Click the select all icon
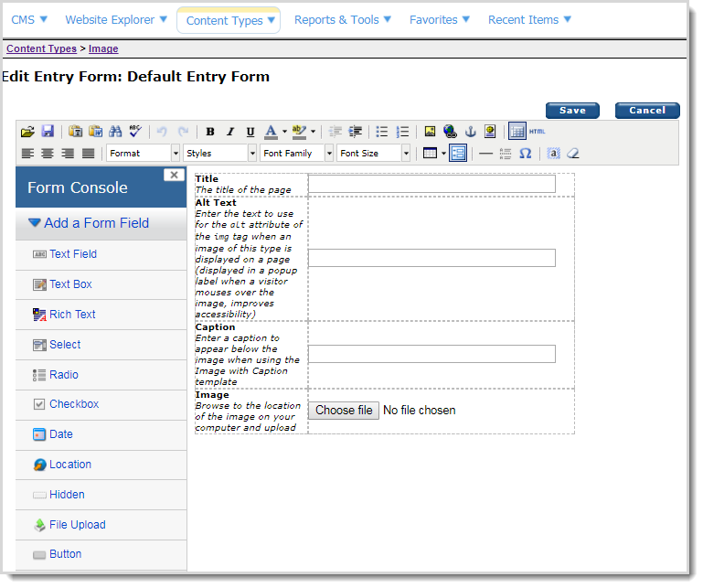The width and height of the screenshot is (703, 588). 554,154
